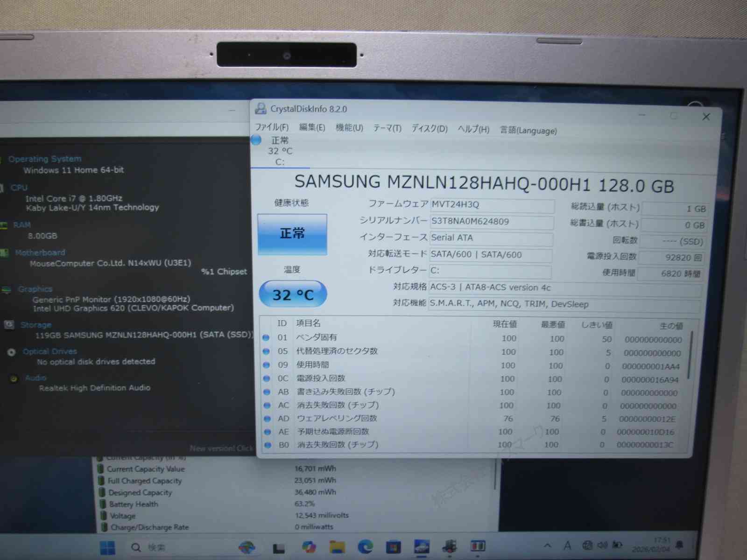This screenshot has width=747, height=560.
Task: Open the ディスク(D) menu
Action: [429, 128]
